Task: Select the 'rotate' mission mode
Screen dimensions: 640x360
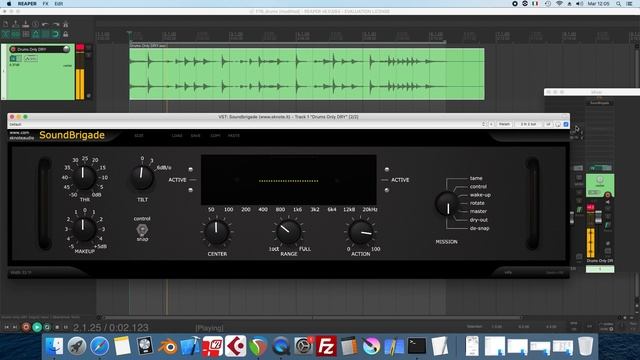Action: 477,203
